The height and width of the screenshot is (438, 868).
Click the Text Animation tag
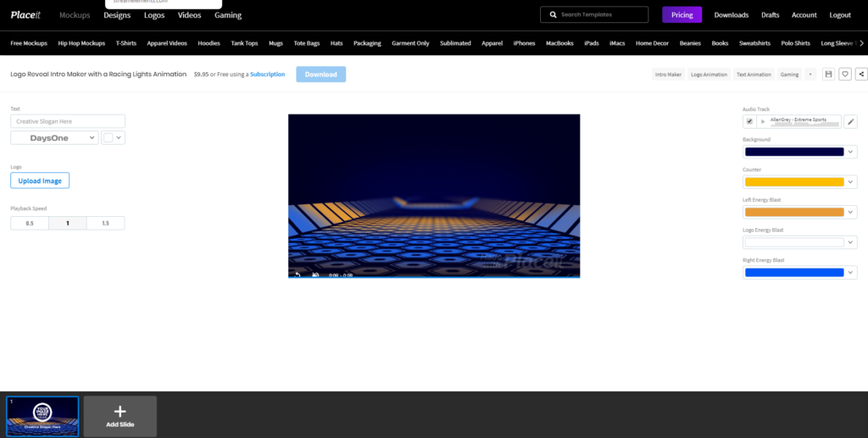(x=754, y=74)
